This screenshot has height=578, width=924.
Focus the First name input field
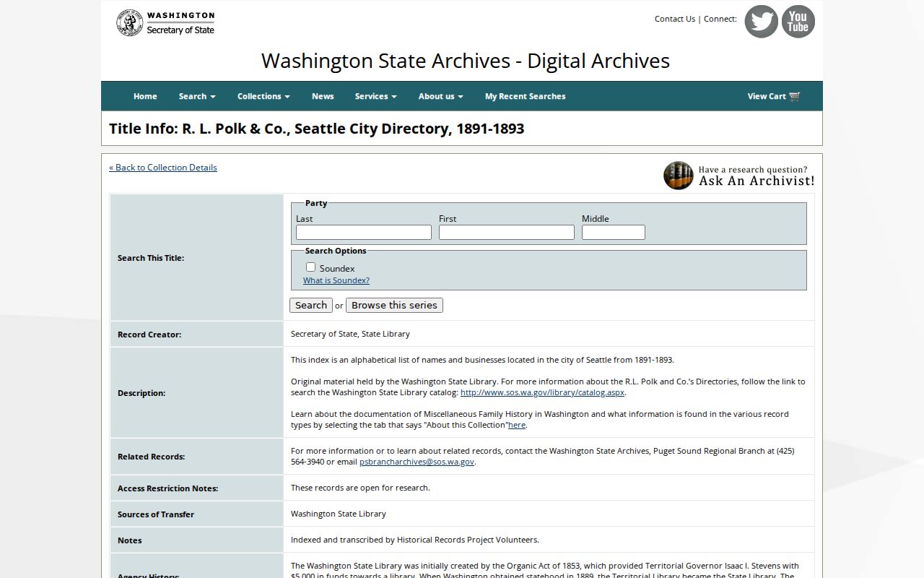(507, 232)
